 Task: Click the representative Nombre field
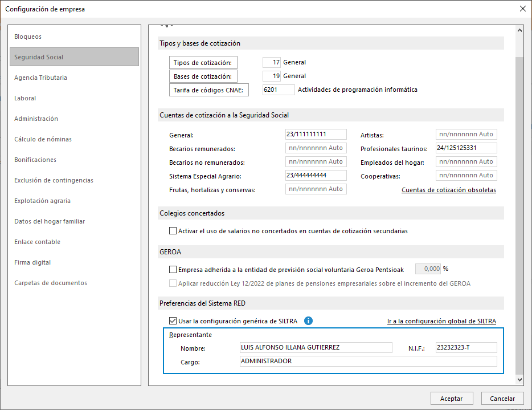click(x=315, y=348)
